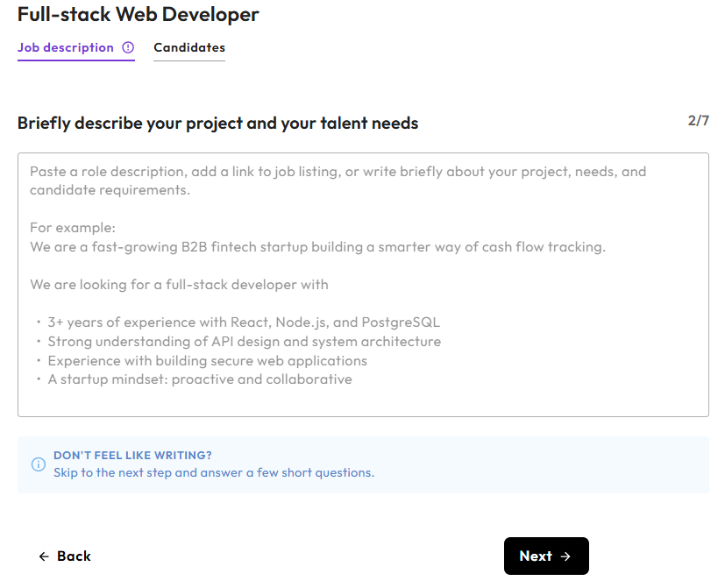Click the B2B fintech startup example line
Screen dimensions: 725x588
point(317,247)
